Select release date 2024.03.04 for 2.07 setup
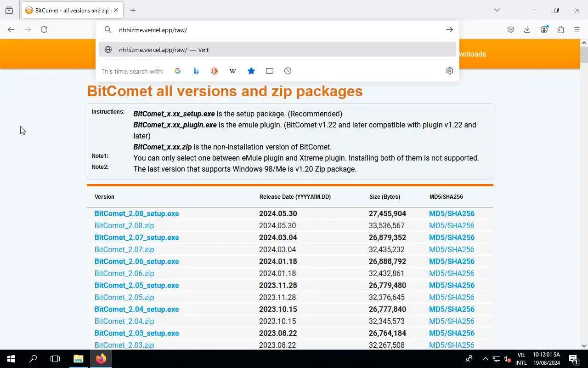 (x=278, y=237)
